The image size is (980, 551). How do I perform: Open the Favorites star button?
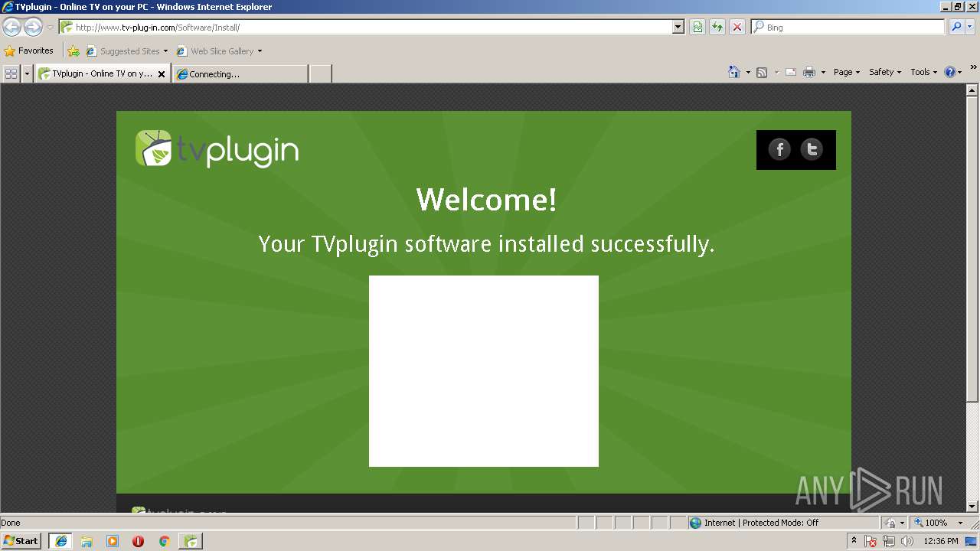[28, 51]
